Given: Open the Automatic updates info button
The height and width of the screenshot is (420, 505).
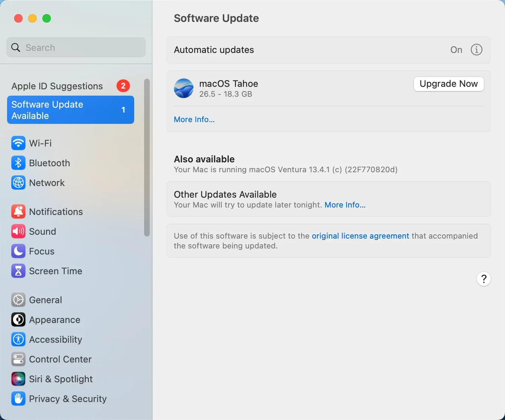Looking at the screenshot, I should (x=476, y=50).
